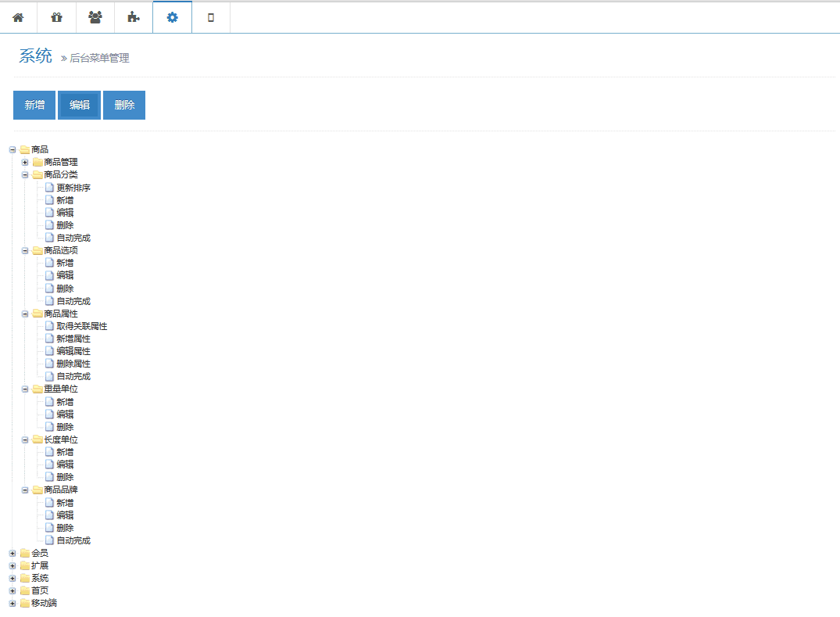Click the folder icon beside 会员
Image resolution: width=840 pixels, height=617 pixels.
pyautogui.click(x=25, y=553)
